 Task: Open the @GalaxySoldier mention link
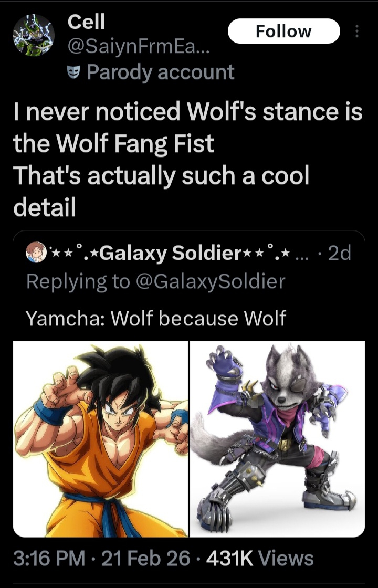pos(211,281)
